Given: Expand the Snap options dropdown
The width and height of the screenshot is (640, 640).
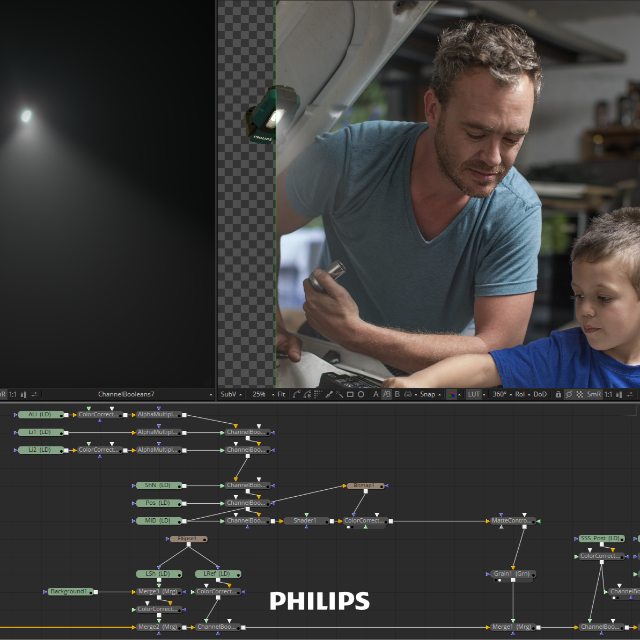Looking at the screenshot, I should pyautogui.click(x=426, y=394).
